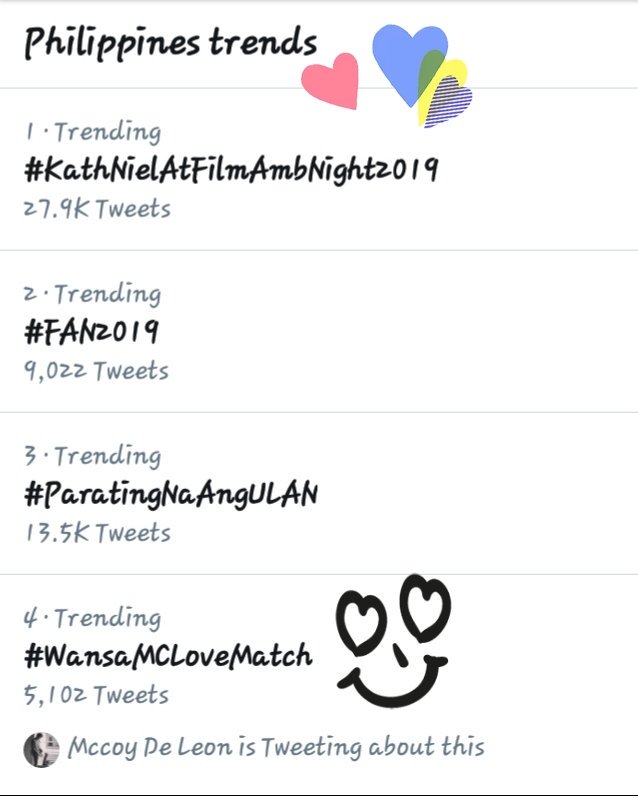Click the pink heart sticker

(x=331, y=80)
